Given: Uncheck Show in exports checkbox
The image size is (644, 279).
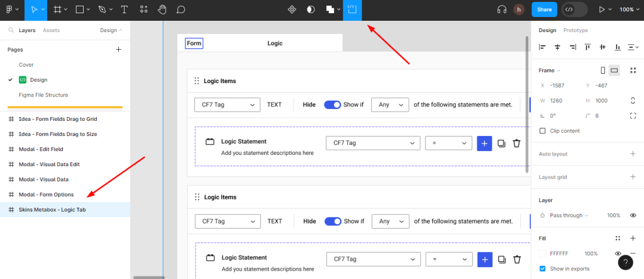Looking at the screenshot, I should 543,268.
